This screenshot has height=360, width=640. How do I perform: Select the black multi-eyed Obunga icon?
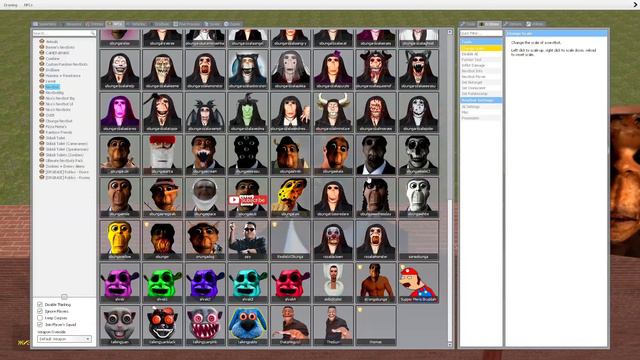[247, 155]
